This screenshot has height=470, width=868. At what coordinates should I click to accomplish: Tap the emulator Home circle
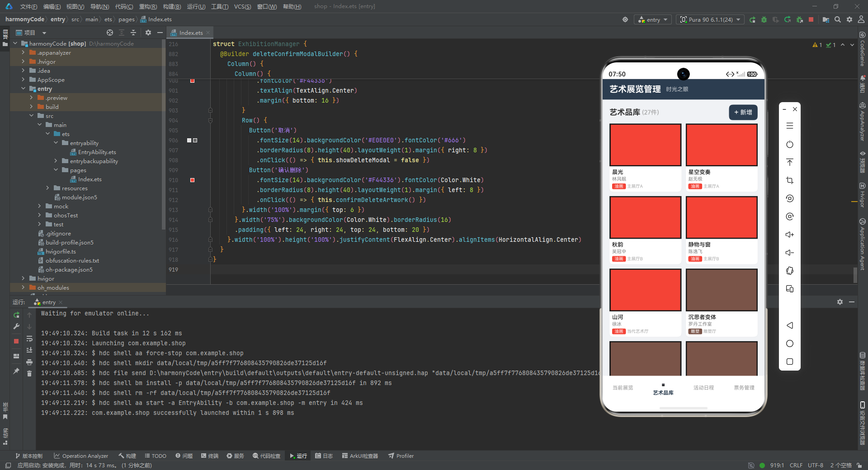pyautogui.click(x=790, y=343)
